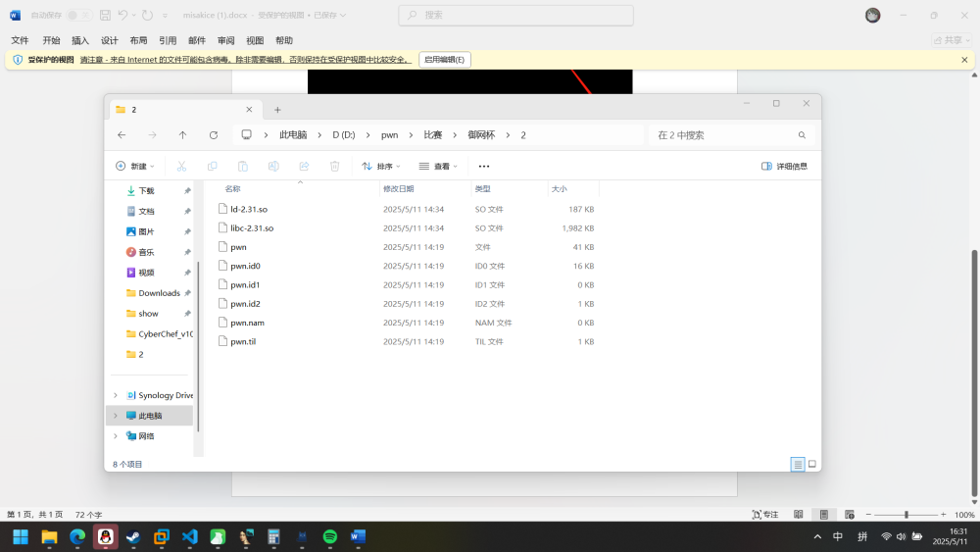Switch to large icons view layout

[811, 464]
